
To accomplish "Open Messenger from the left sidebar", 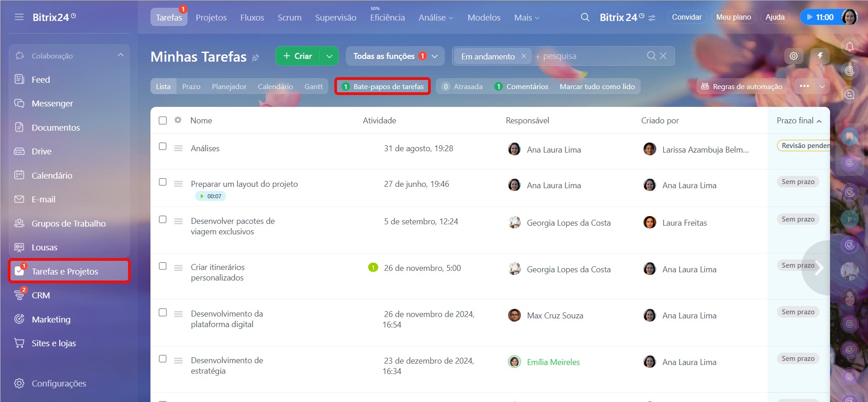I will (x=52, y=104).
